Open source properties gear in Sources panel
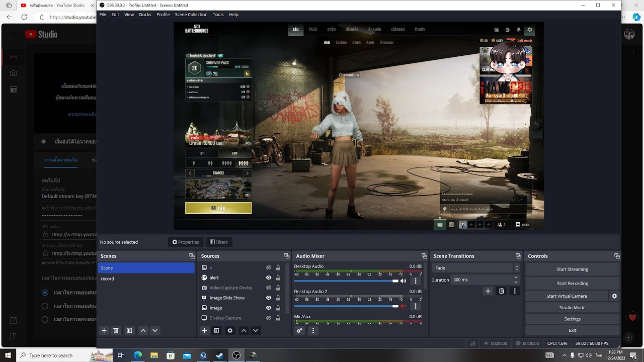This screenshot has height=362, width=644. (230, 330)
